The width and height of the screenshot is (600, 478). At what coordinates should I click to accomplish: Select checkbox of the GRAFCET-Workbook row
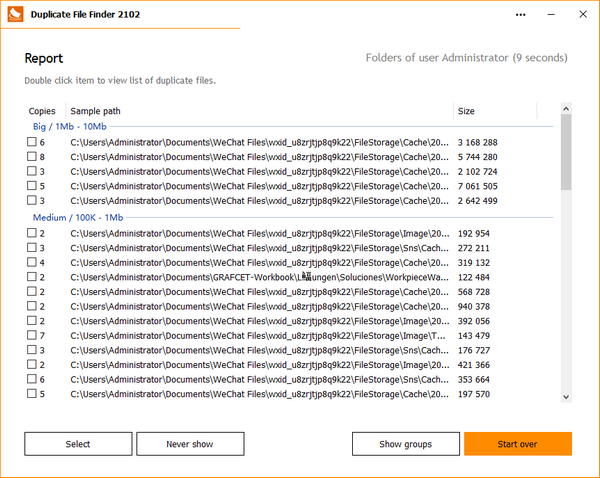pyautogui.click(x=32, y=277)
